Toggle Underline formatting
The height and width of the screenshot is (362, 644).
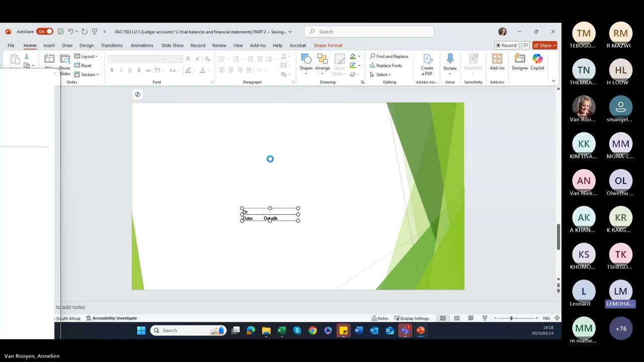tap(130, 70)
